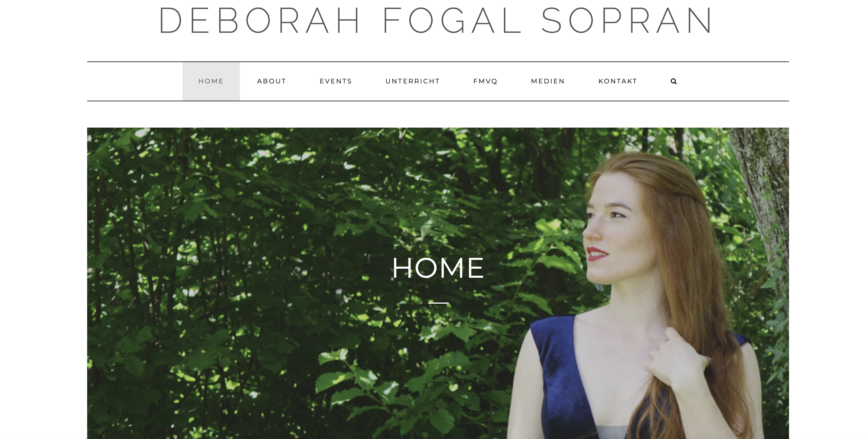This screenshot has width=868, height=439.
Task: Go to the ABOUT page
Action: pyautogui.click(x=272, y=81)
